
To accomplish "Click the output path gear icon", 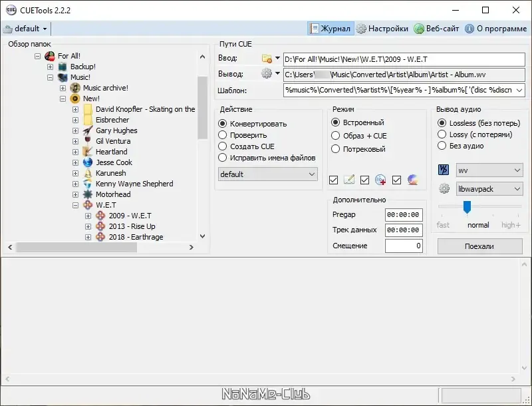I will click(x=267, y=73).
